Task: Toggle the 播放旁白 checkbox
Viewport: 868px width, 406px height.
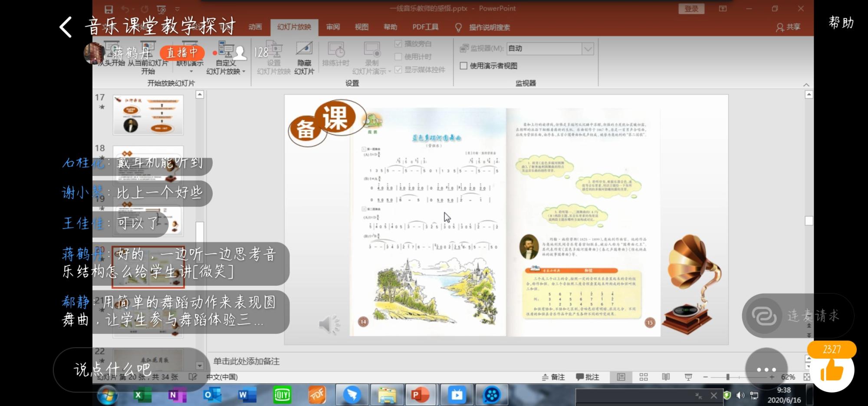Action: tap(398, 43)
